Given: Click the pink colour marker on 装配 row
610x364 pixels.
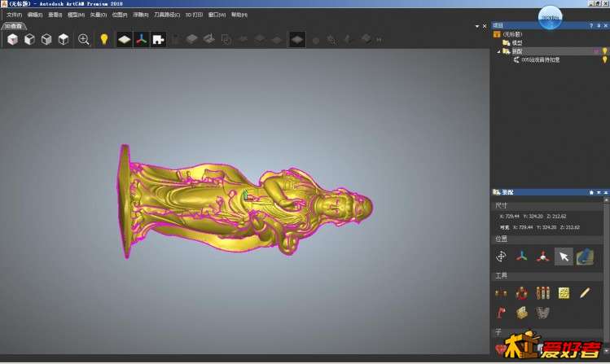Looking at the screenshot, I should [x=597, y=51].
